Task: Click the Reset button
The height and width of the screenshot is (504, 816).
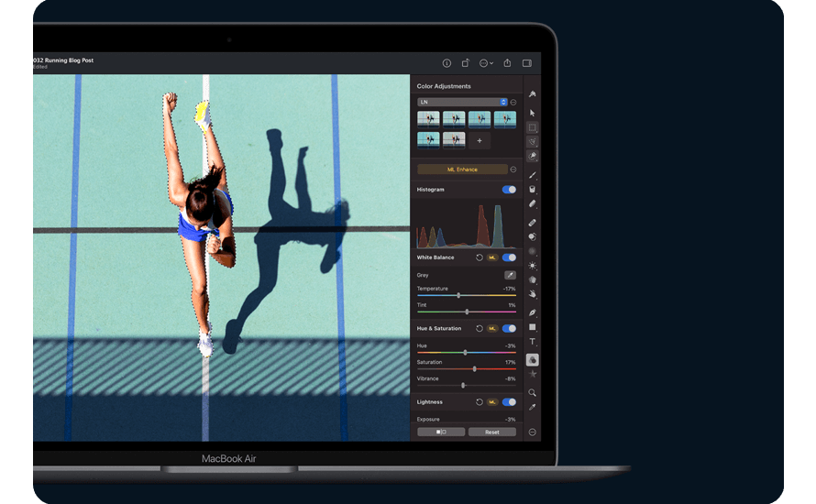Action: coord(492,433)
